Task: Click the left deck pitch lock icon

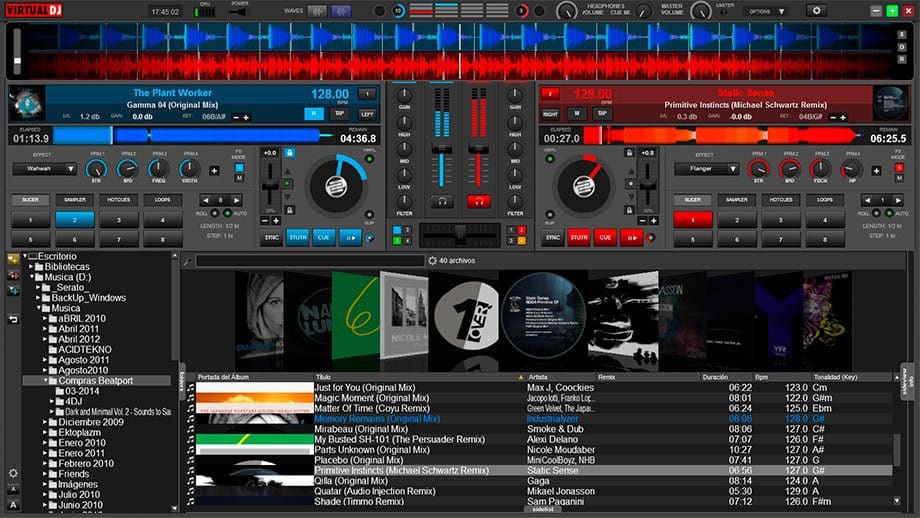Action: [x=289, y=153]
